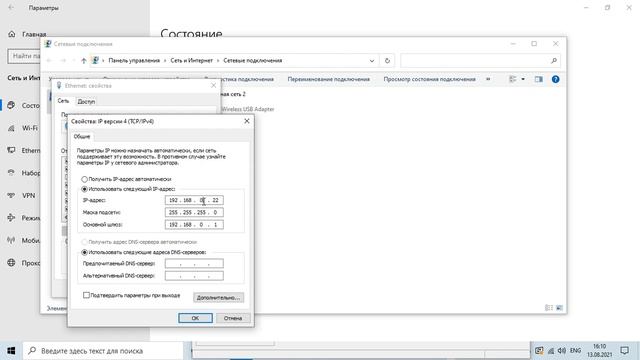Click the search magnifier icon in Network Connections
Screen dimensions: 640x360
[x=554, y=61]
